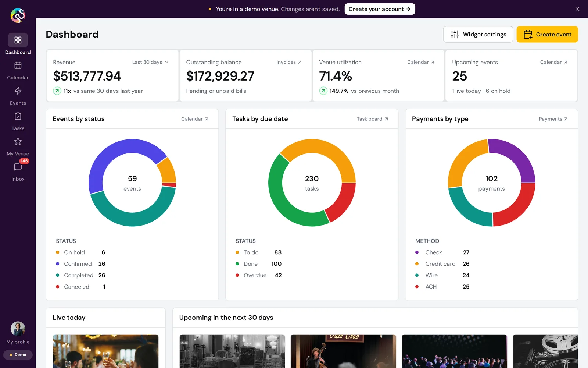Screen dimensions: 588x368
Task: Open Inbox with 146 badge
Action: (18, 167)
